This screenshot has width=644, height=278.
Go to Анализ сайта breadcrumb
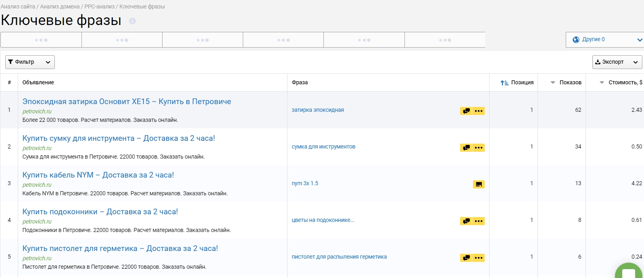click(18, 6)
